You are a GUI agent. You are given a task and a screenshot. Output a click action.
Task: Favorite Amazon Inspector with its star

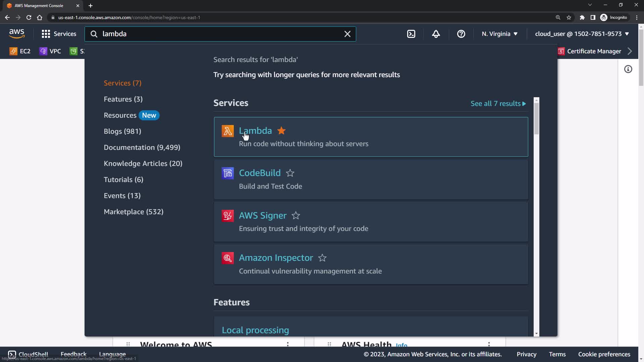coord(322,258)
